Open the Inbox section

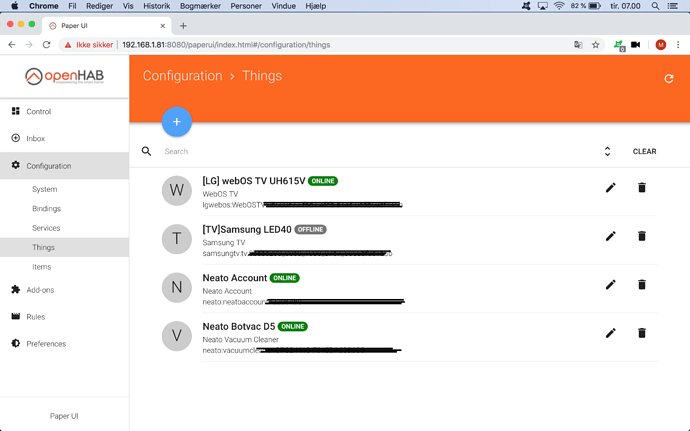coord(64,138)
